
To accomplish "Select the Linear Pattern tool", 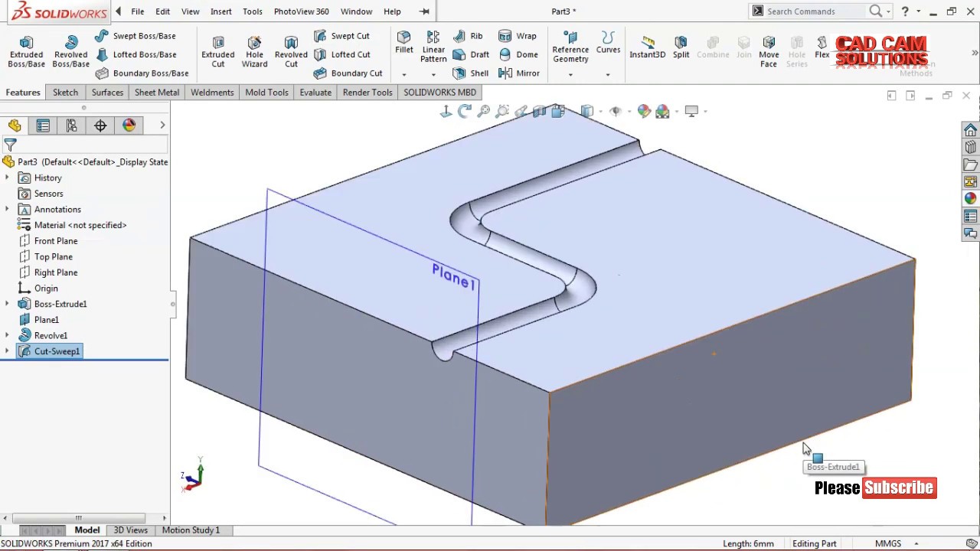I will coord(433,47).
